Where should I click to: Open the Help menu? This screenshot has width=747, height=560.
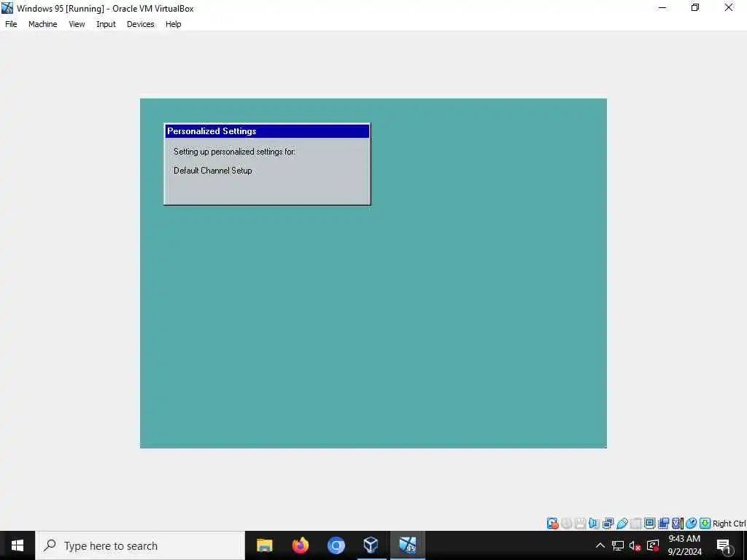coord(174,24)
